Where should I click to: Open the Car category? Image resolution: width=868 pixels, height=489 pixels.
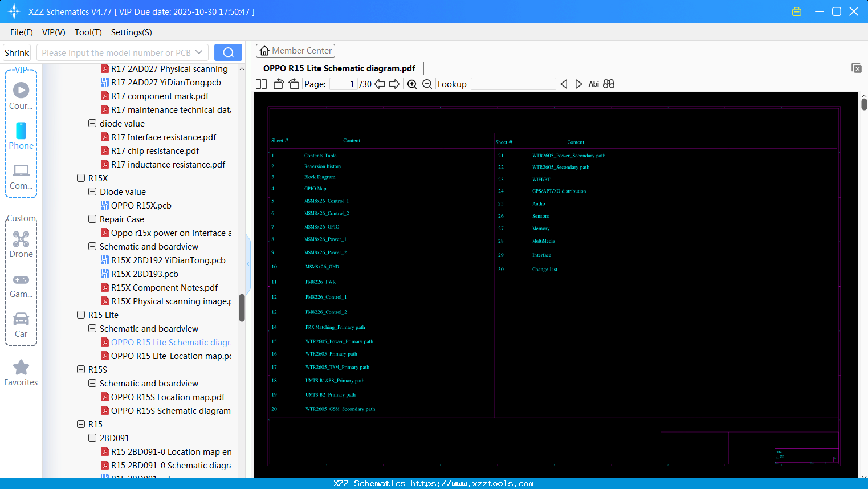tap(21, 324)
